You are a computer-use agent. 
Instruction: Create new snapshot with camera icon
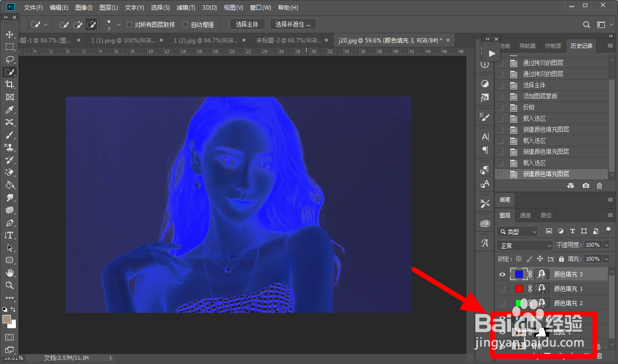(586, 186)
